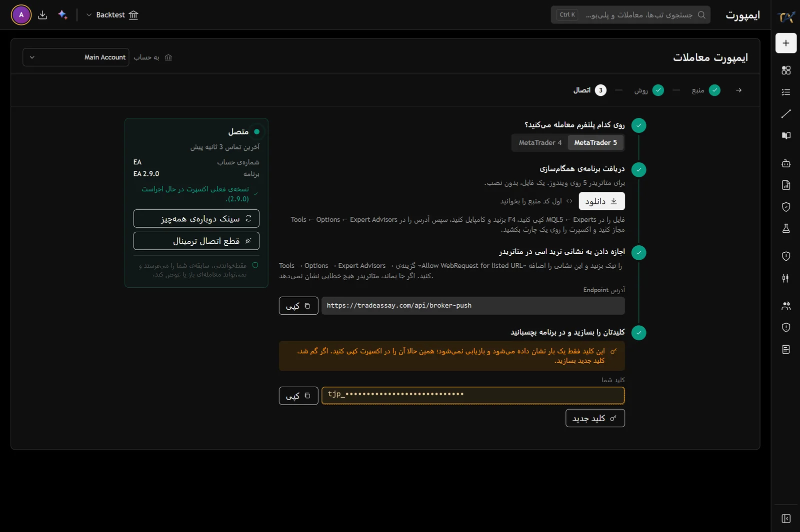Click قطع اتصال ترمینال disconnect button
Viewport: 800px width, 532px height.
tap(196, 241)
